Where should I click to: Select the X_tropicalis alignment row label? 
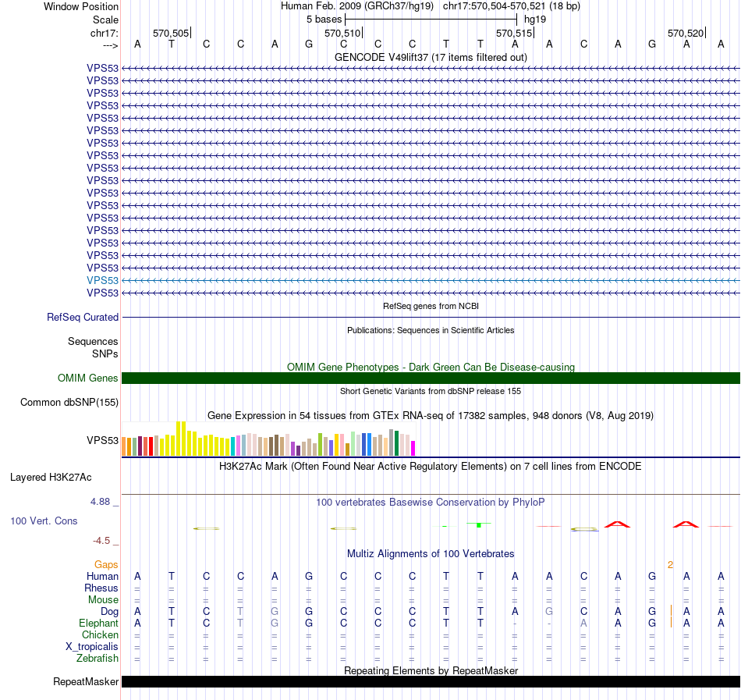pos(92,647)
